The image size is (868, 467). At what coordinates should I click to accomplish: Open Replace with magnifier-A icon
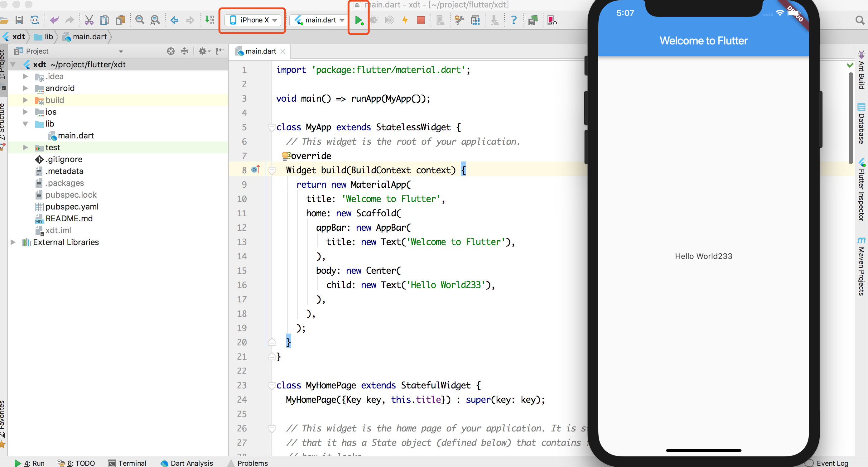(155, 20)
